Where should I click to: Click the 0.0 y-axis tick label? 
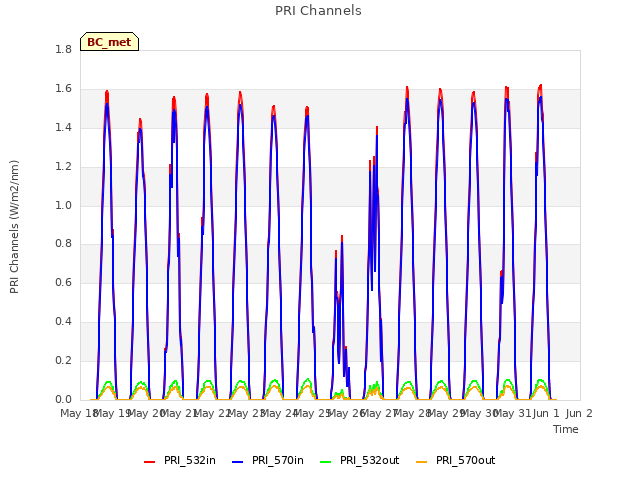63,399
